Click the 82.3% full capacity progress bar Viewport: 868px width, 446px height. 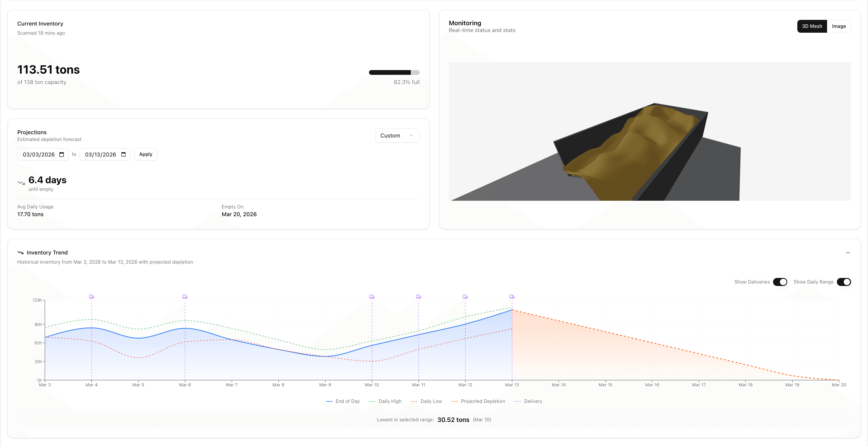[394, 72]
